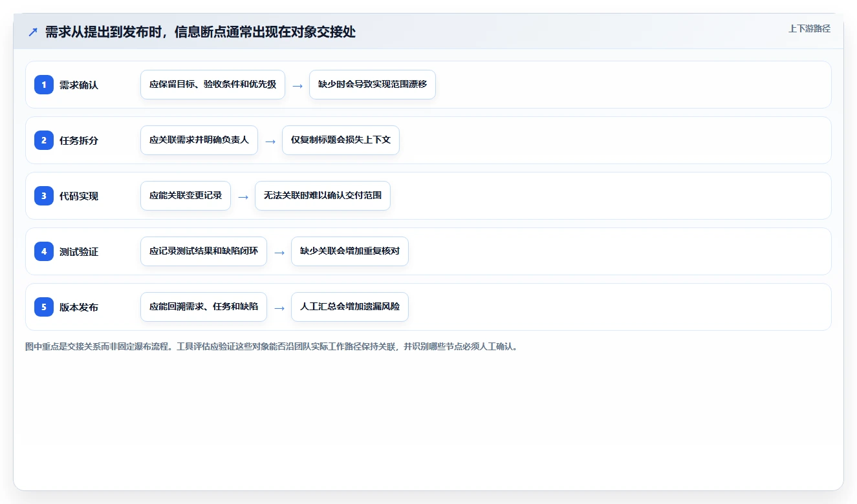The width and height of the screenshot is (857, 504).
Task: Select step badge 1 for 需求确认
Action: click(x=44, y=85)
